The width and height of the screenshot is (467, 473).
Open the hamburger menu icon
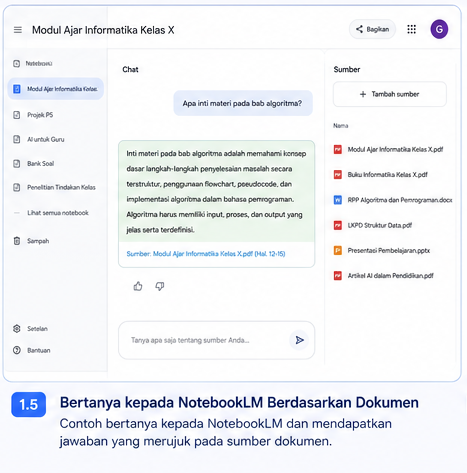pyautogui.click(x=18, y=30)
